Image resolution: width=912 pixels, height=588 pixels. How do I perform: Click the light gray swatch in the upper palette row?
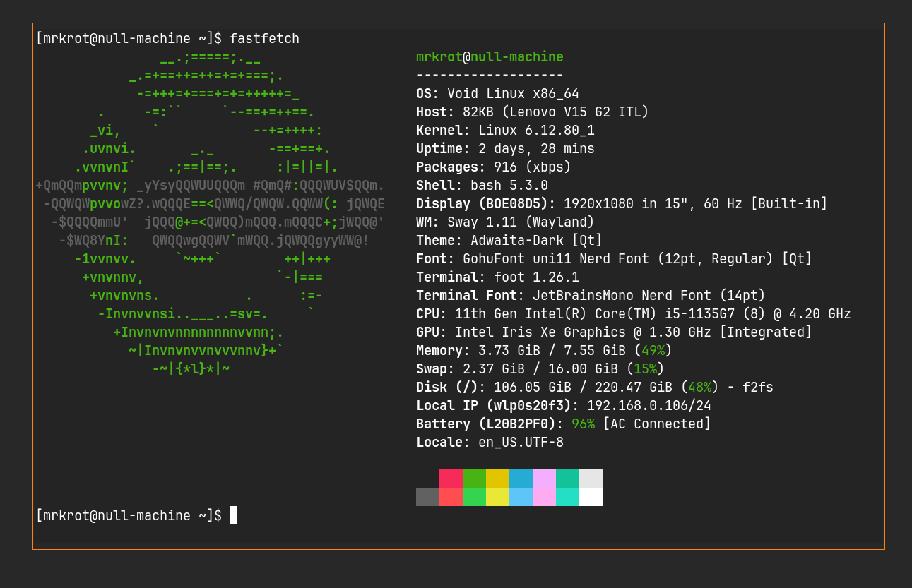(591, 479)
